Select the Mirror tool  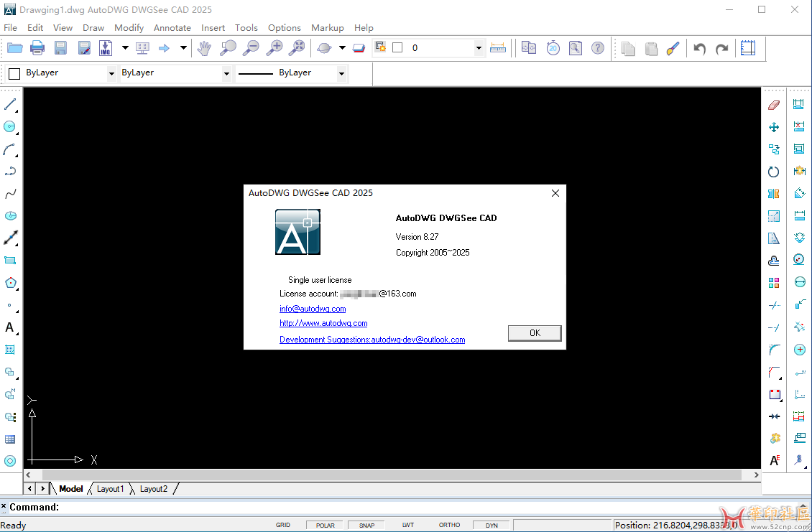[774, 194]
